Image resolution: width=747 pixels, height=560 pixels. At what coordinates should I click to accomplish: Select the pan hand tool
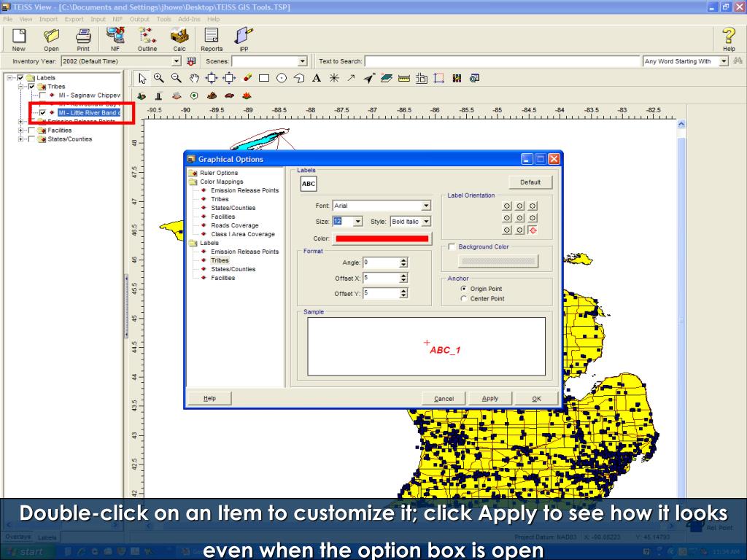pyautogui.click(x=194, y=79)
